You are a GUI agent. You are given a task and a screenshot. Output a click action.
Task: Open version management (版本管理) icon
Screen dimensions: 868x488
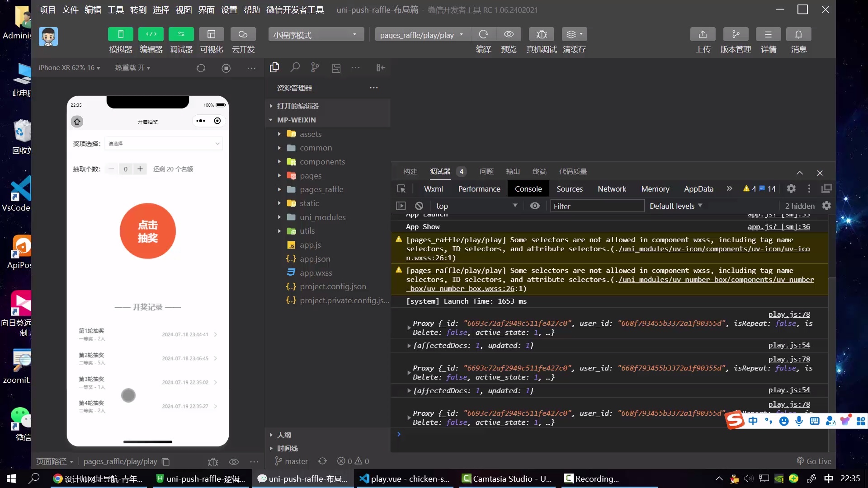click(x=736, y=35)
